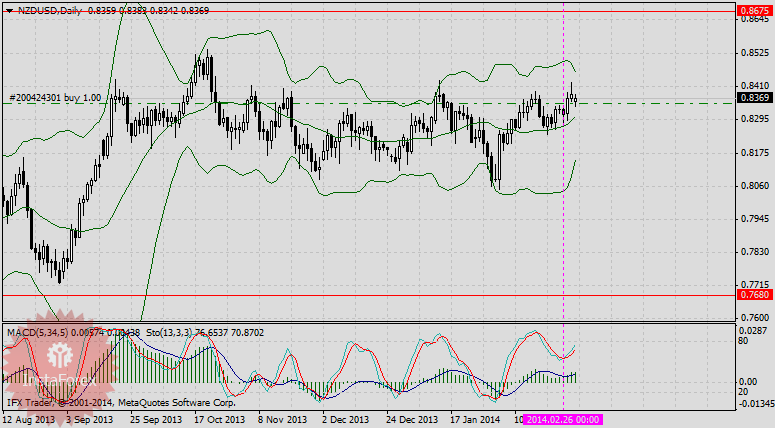Click the 0.8525 value on the price scale
Screen dimensions: 775x428
pyautogui.click(x=752, y=53)
